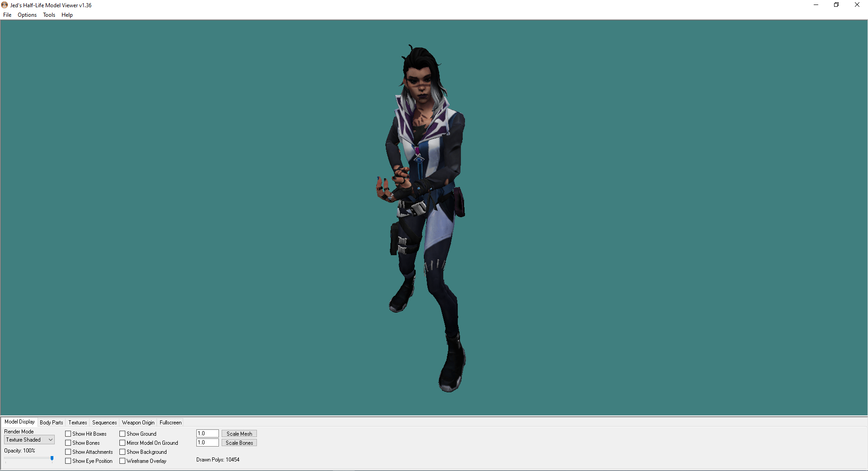Switch to the Sequences tab
The image size is (868, 471).
[x=104, y=423]
